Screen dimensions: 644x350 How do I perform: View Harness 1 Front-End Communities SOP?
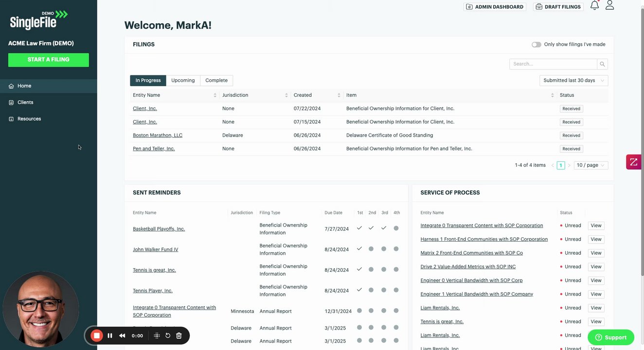596,239
